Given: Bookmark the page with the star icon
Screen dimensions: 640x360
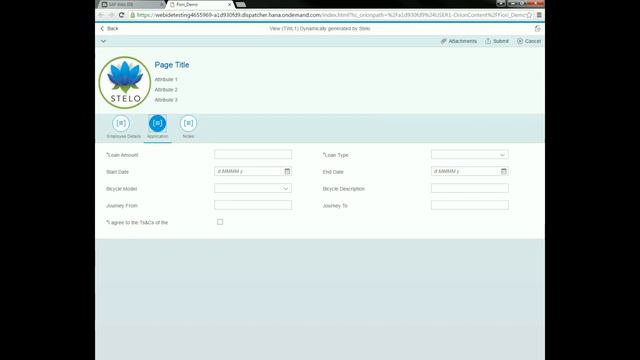Looking at the screenshot, I should click(x=529, y=15).
